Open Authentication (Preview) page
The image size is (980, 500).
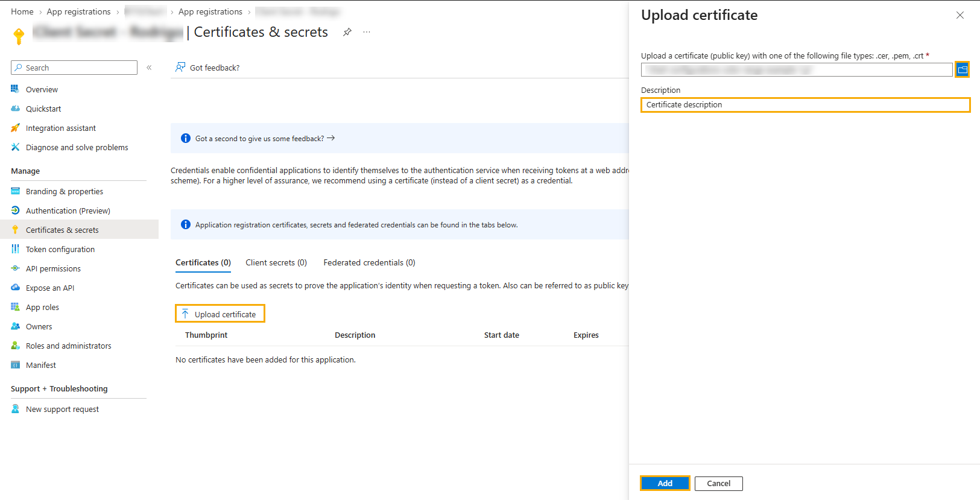tap(68, 210)
